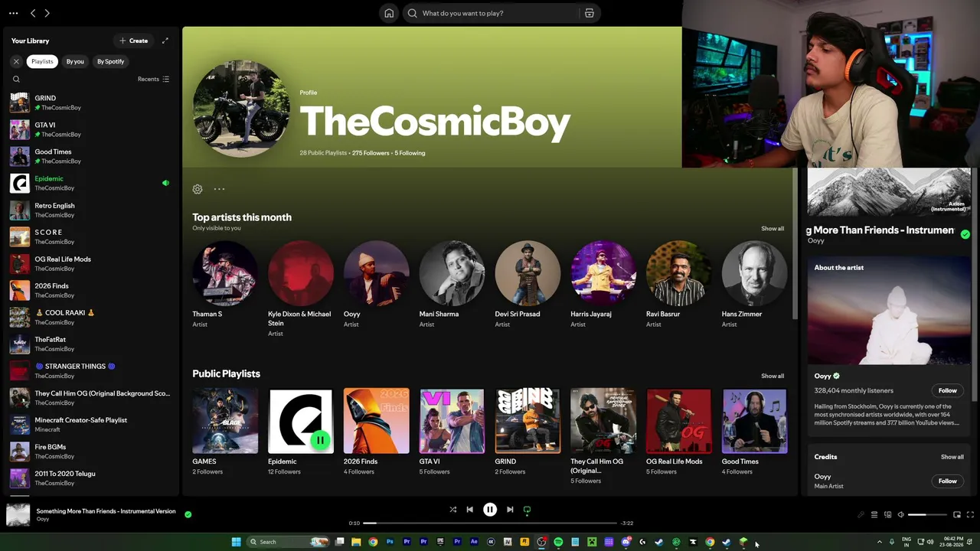Open profile settings gear icon
The width and height of the screenshot is (980, 551).
pos(198,189)
